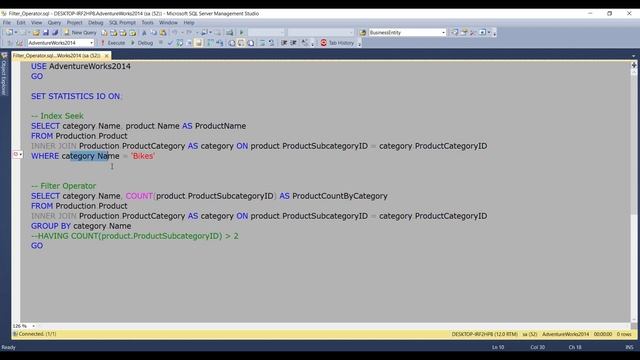640x360 pixels.
Task: Click the Undo icon
Action: click(175, 32)
